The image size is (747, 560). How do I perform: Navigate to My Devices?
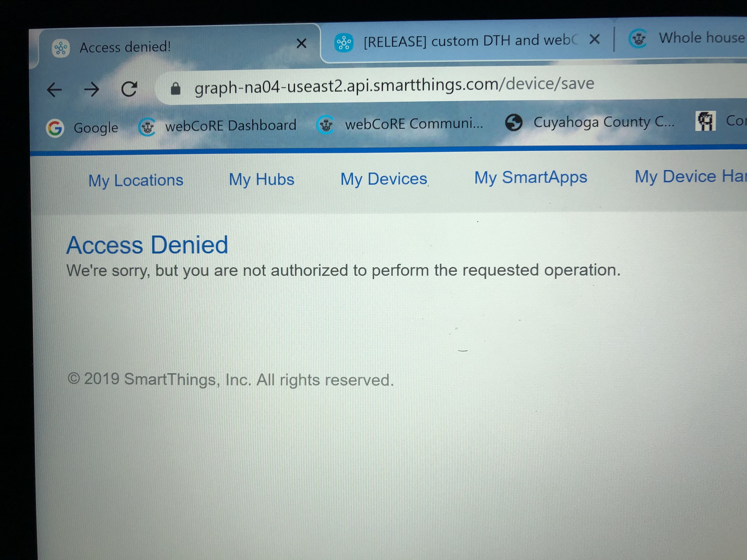point(384,179)
